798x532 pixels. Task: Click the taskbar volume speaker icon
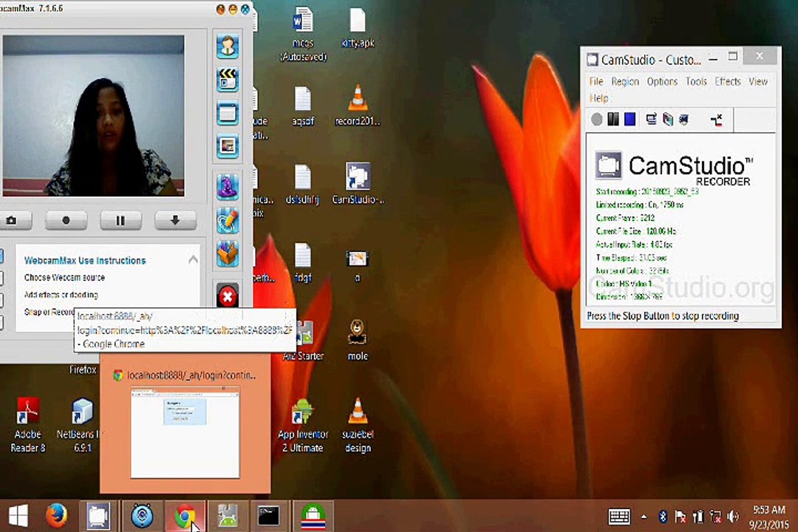point(734,516)
